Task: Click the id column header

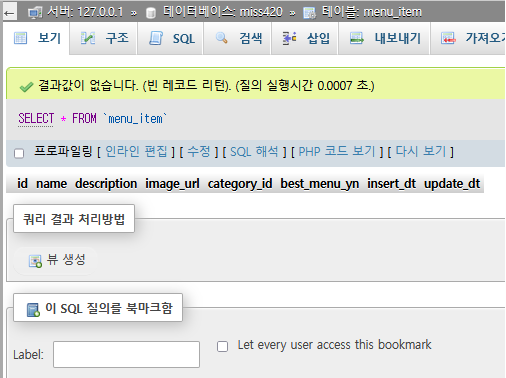Action: click(x=22, y=184)
